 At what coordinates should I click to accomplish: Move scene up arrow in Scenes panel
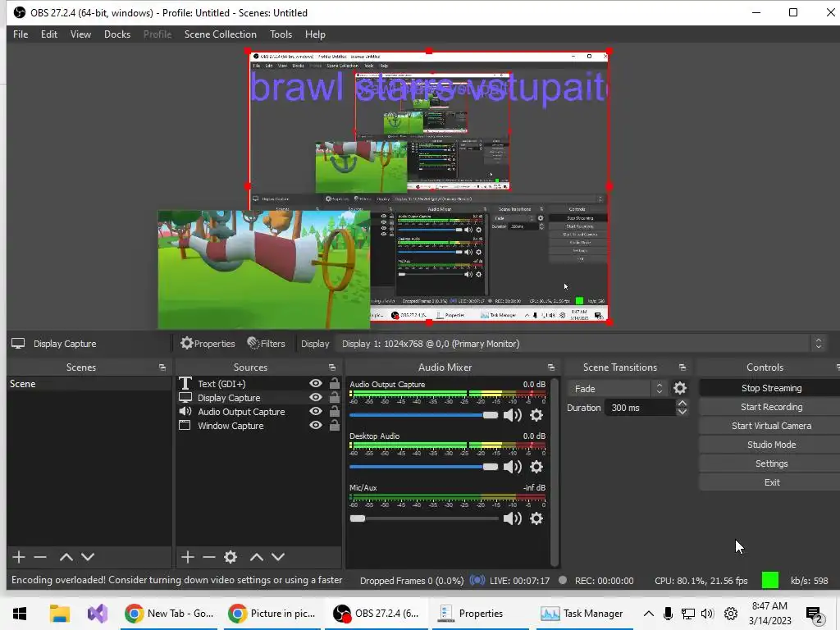66,557
